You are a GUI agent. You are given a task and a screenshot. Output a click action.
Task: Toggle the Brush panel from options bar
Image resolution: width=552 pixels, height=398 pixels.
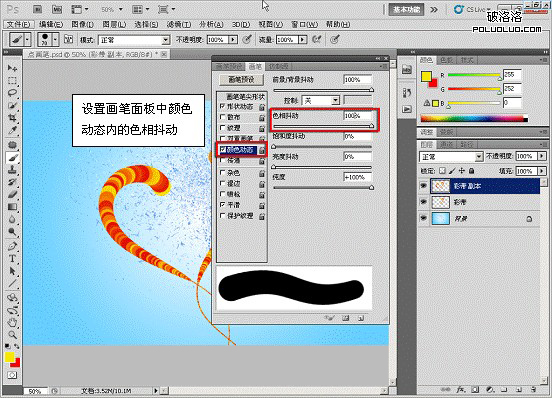pyautogui.click(x=68, y=39)
